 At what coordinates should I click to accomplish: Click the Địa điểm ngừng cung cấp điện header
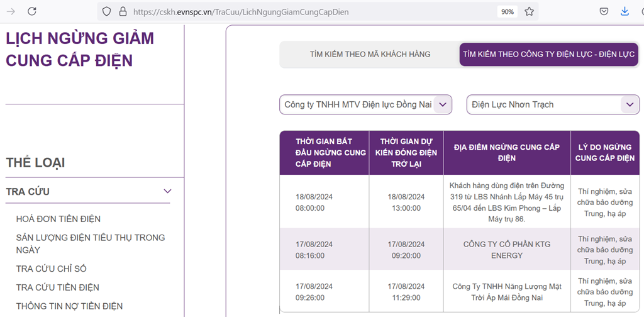pyautogui.click(x=508, y=153)
